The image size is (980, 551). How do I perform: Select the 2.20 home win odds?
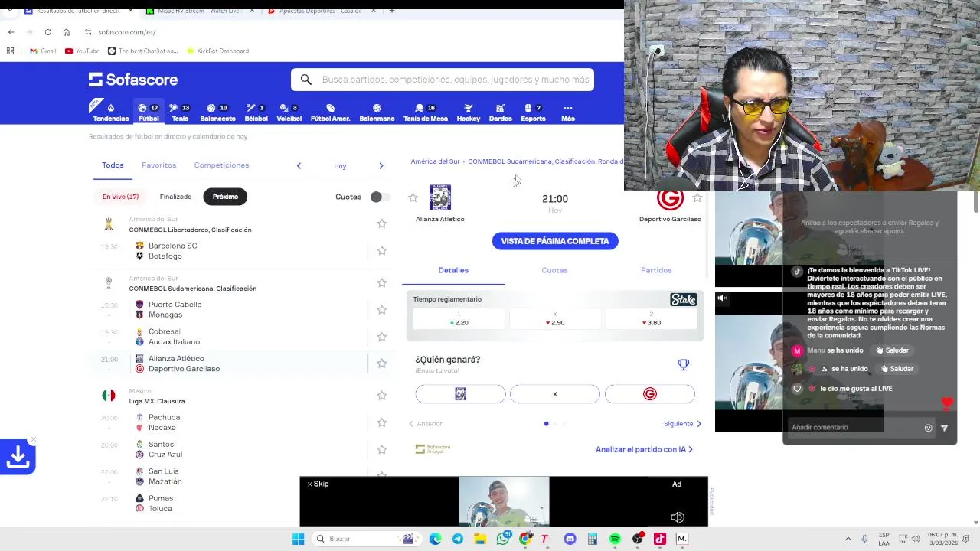459,318
